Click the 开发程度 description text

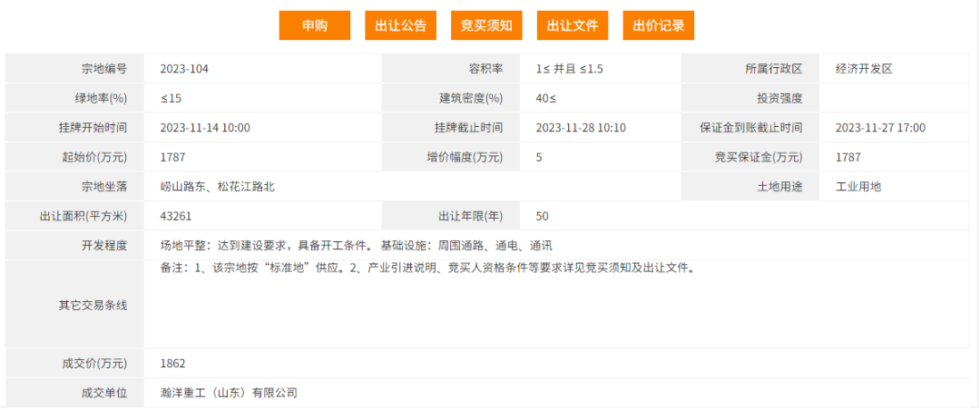click(x=356, y=246)
